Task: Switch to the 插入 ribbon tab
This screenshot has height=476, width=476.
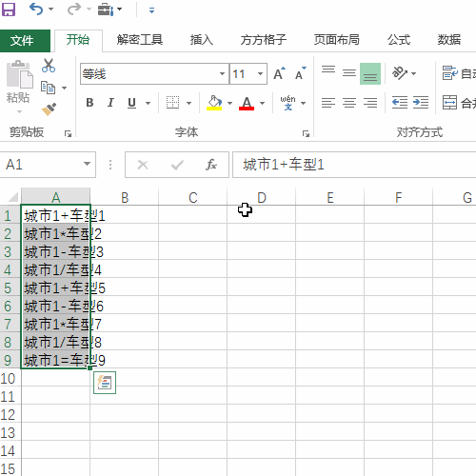Action: [202, 40]
